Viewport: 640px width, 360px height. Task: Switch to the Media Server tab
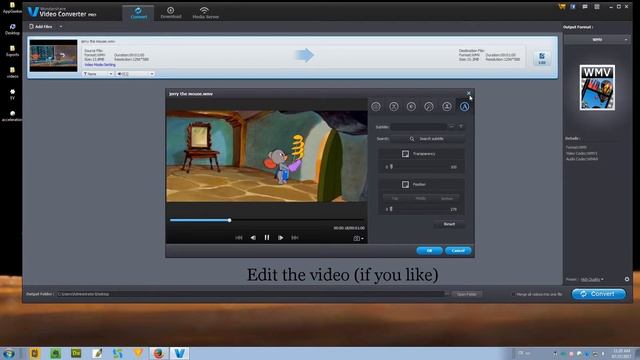click(205, 13)
